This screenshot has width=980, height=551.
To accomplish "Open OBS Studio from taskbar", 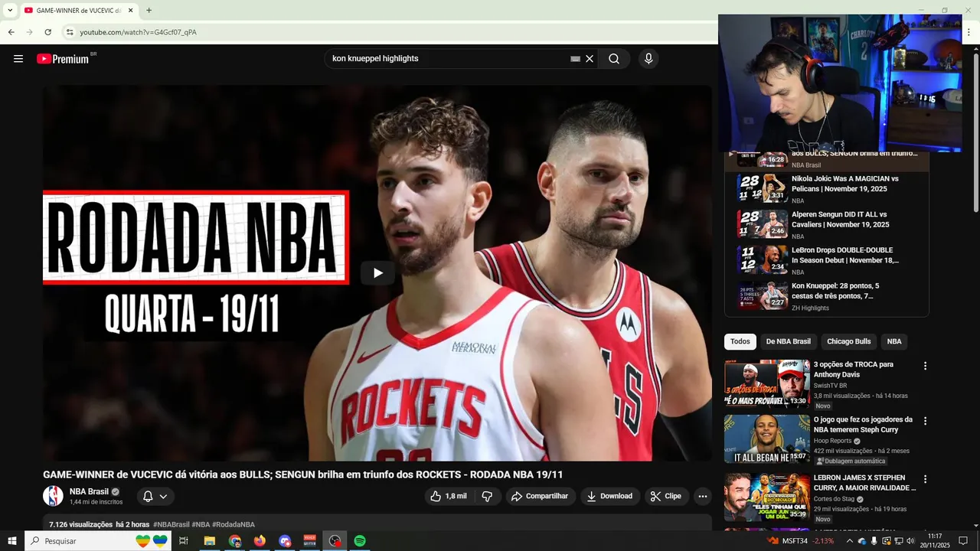I will [335, 541].
